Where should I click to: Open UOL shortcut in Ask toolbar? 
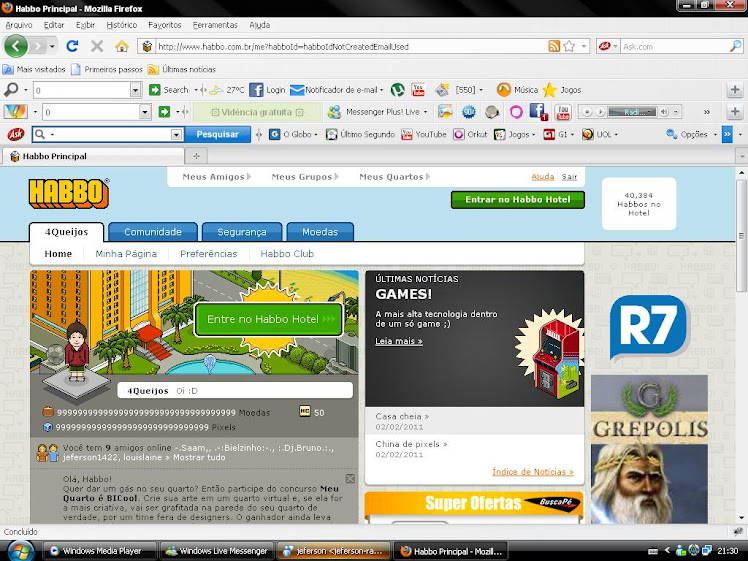tap(600, 135)
